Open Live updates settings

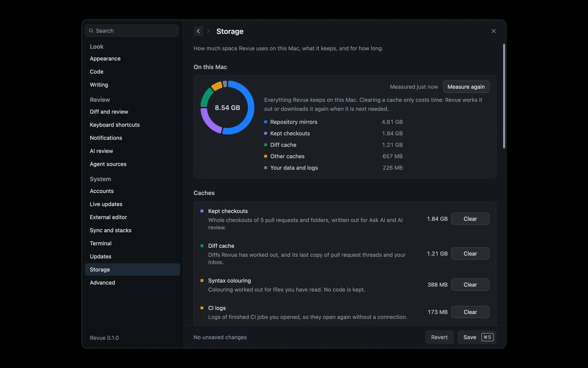pyautogui.click(x=132, y=204)
